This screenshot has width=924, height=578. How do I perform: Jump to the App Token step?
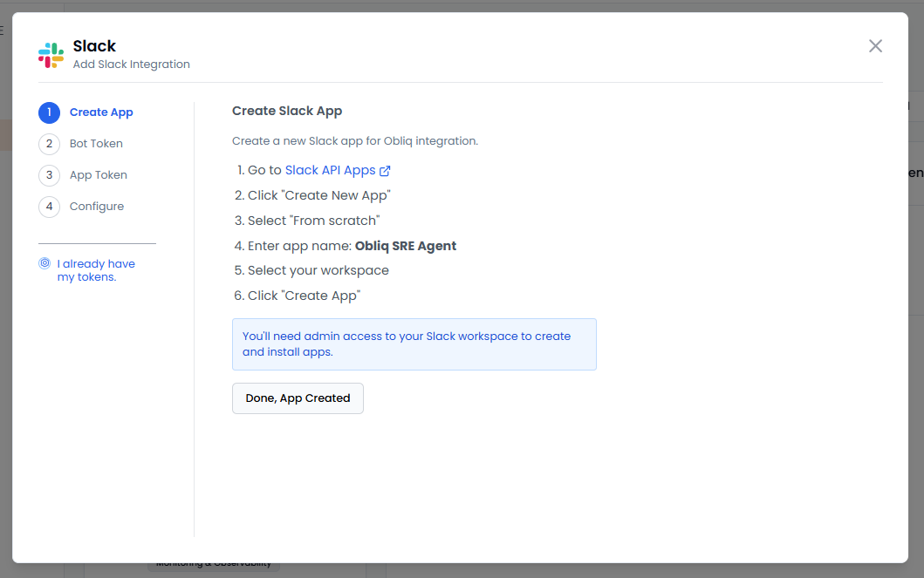(x=98, y=175)
